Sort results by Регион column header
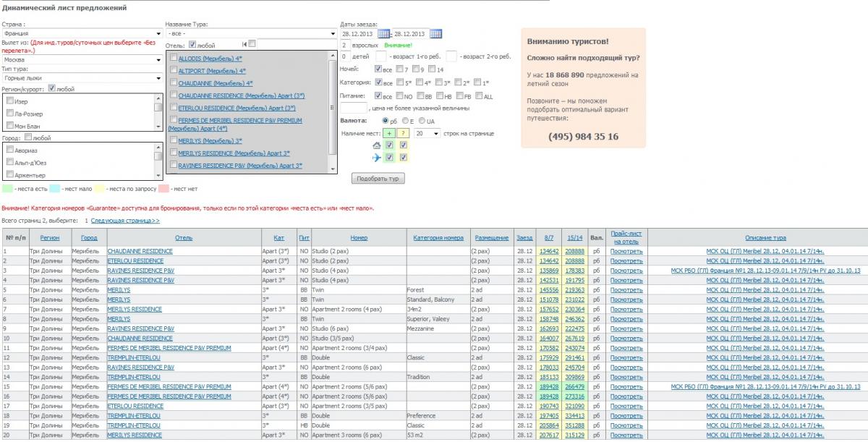This screenshot has width=868, height=442. pyautogui.click(x=50, y=237)
